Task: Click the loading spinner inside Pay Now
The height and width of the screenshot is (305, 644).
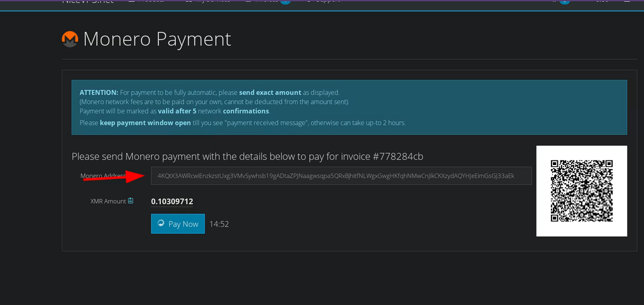Action: click(161, 223)
